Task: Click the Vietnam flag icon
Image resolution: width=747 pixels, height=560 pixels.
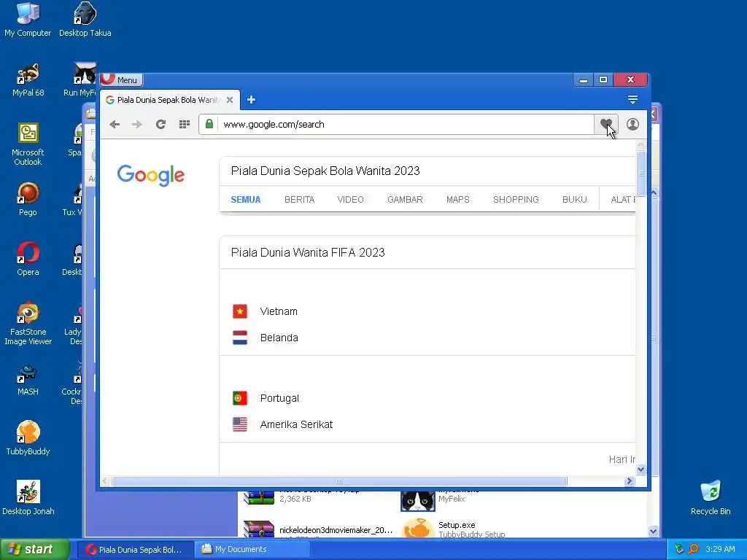Action: pos(239,311)
